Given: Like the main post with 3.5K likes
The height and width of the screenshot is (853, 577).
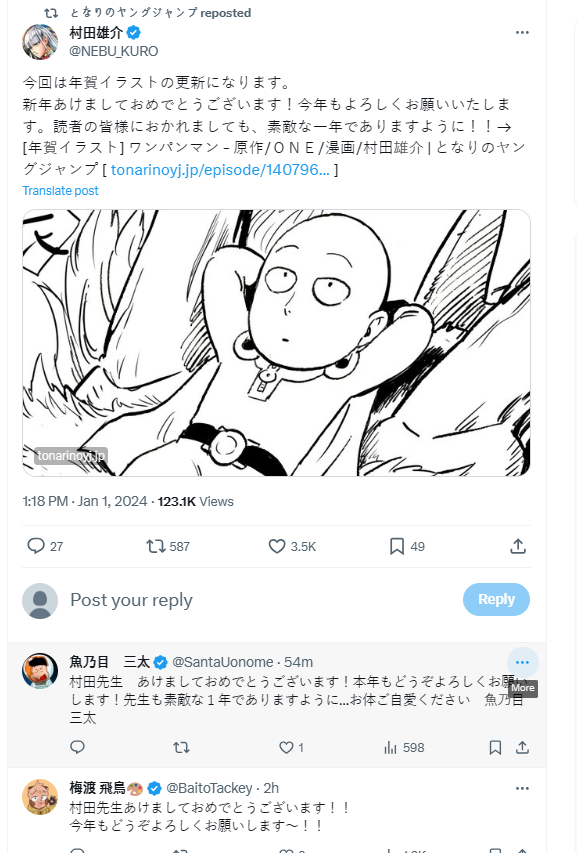Looking at the screenshot, I should click(277, 546).
